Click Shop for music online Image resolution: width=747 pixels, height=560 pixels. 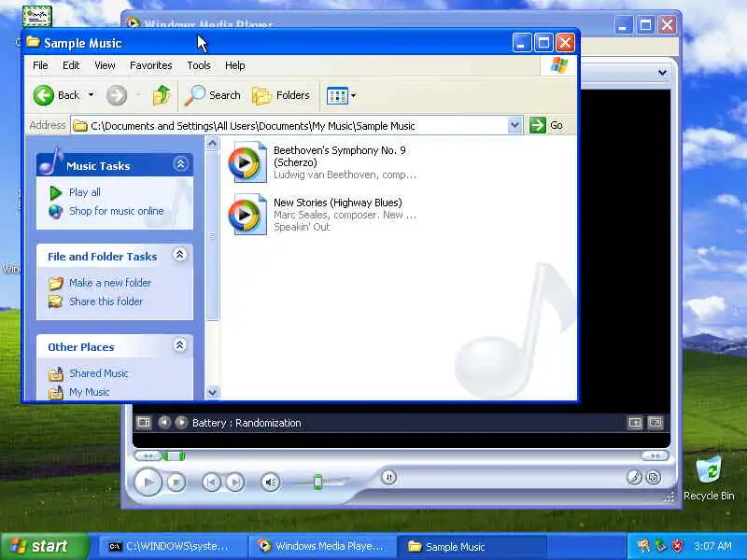pos(116,211)
